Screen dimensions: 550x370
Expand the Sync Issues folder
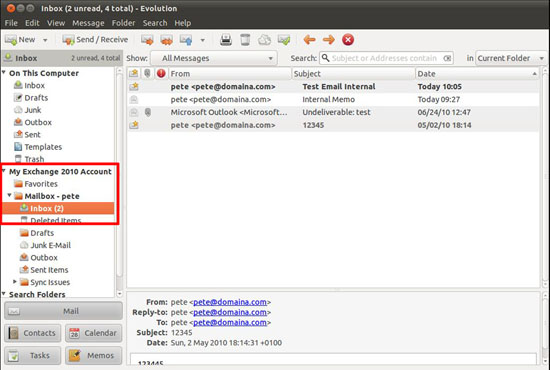click(x=15, y=282)
